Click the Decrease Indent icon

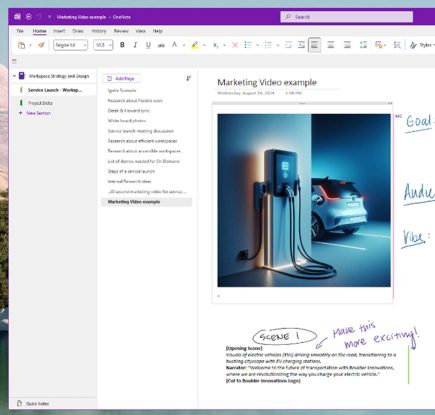pos(288,45)
